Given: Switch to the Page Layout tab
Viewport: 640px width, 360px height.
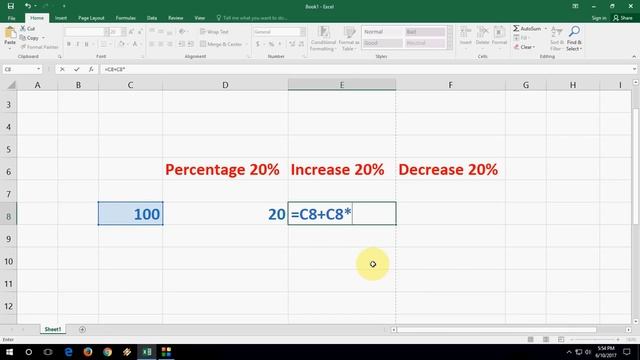Looking at the screenshot, I should [91, 18].
